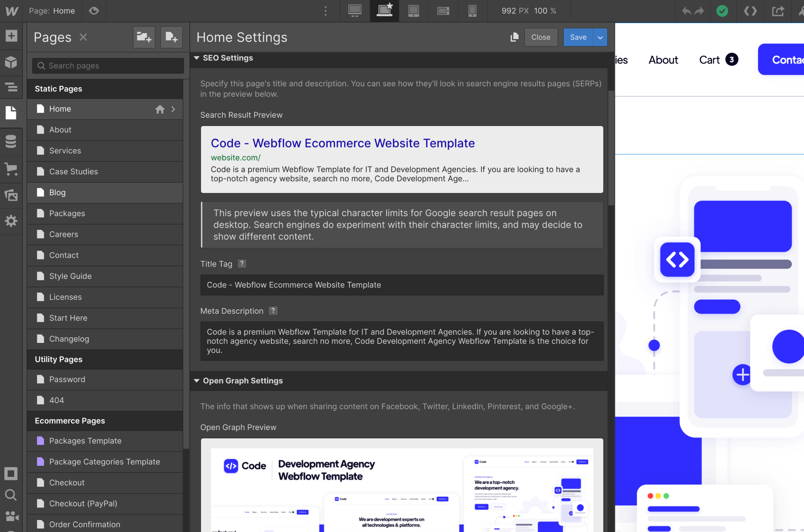The width and height of the screenshot is (804, 532).
Task: Open the code export view
Action: click(x=750, y=11)
